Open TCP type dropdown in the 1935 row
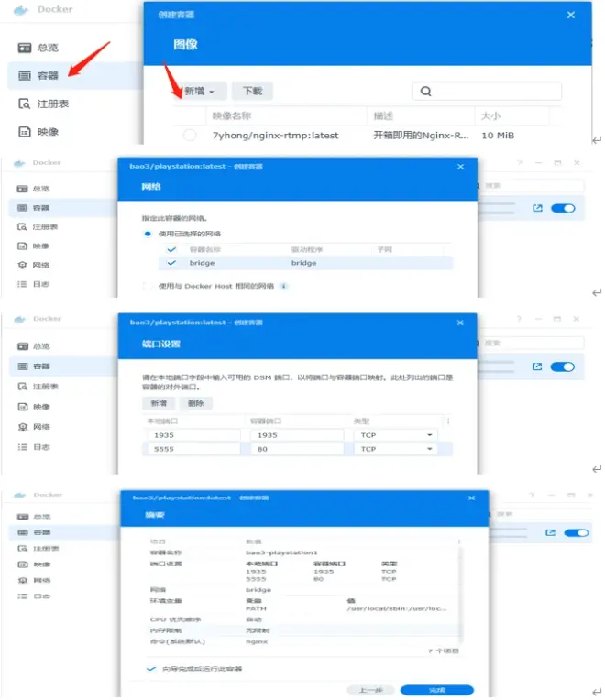This screenshot has width=605, height=700. 396,435
